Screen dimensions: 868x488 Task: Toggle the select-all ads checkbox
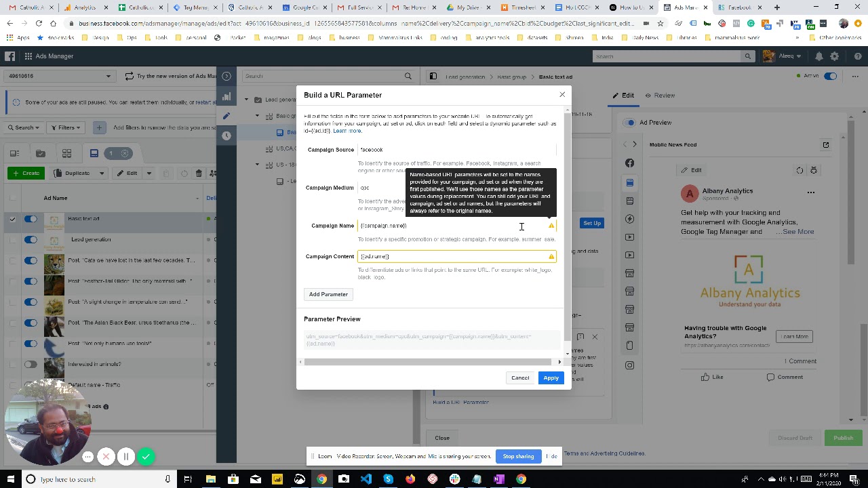tap(12, 198)
